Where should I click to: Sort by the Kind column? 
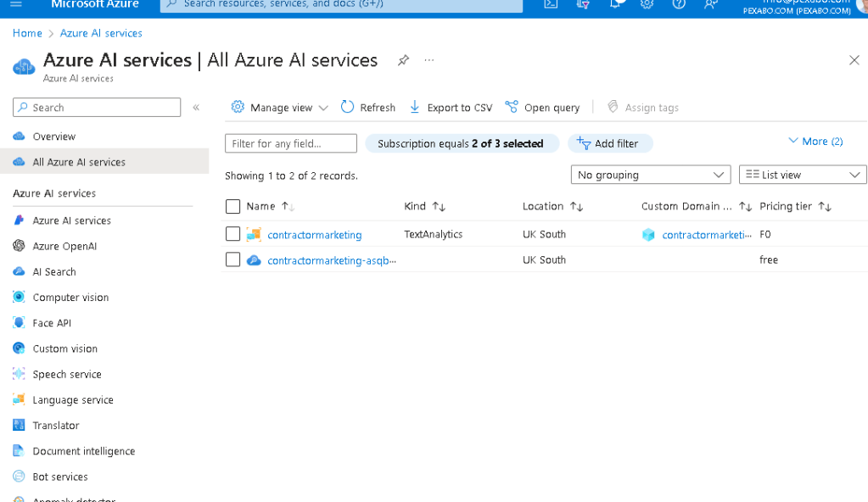point(424,206)
